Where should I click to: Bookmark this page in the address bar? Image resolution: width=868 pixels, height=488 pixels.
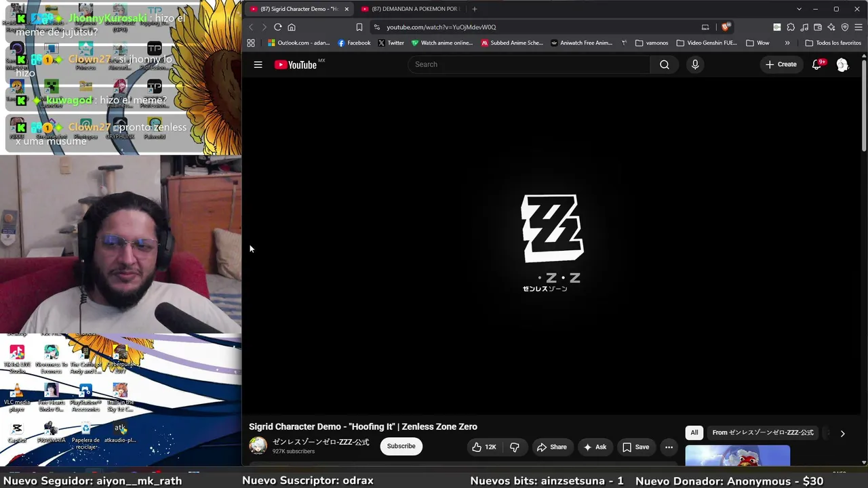click(x=359, y=27)
